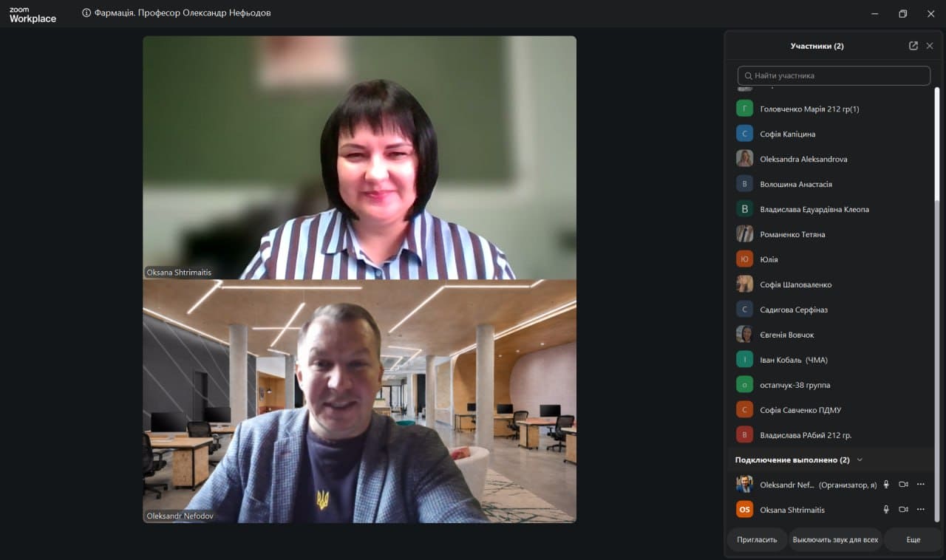This screenshot has height=560, width=946.
Task: Toggle Oksana Shtrimaitis camera in list
Action: pos(903,510)
